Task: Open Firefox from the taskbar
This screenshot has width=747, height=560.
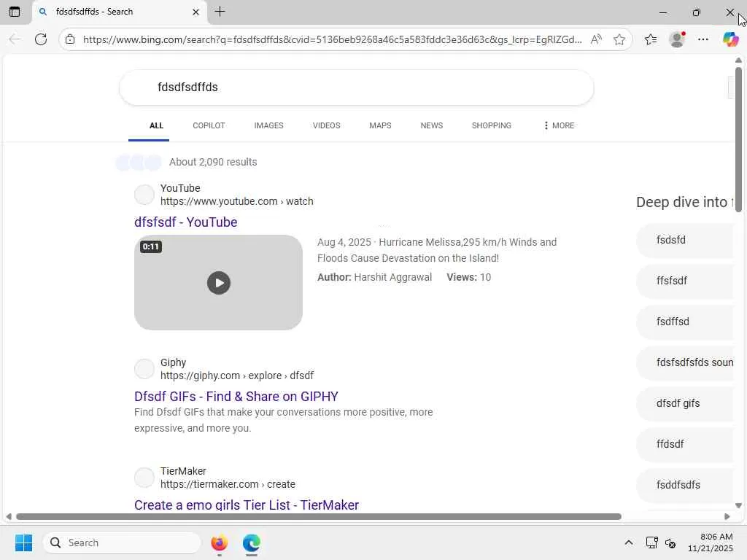Action: coord(220,542)
